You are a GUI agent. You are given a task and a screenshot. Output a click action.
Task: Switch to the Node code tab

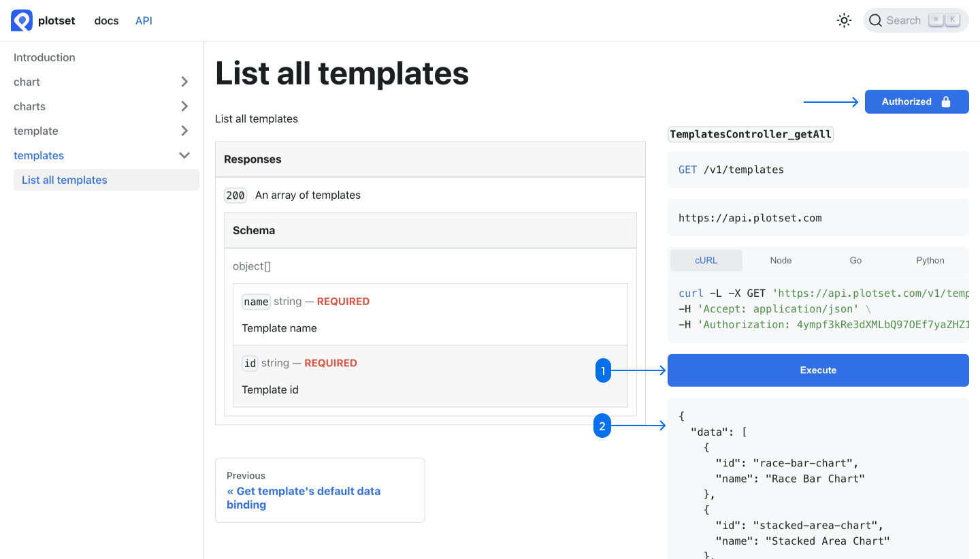tap(781, 260)
